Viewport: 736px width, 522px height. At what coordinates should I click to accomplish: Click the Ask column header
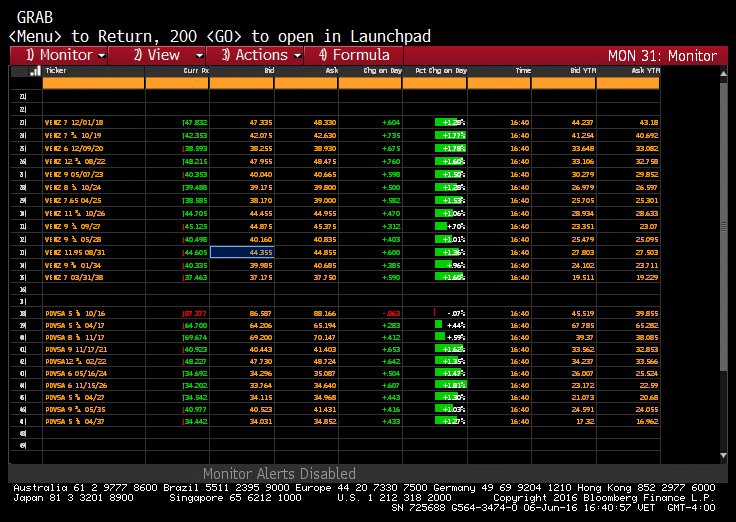pyautogui.click(x=332, y=70)
